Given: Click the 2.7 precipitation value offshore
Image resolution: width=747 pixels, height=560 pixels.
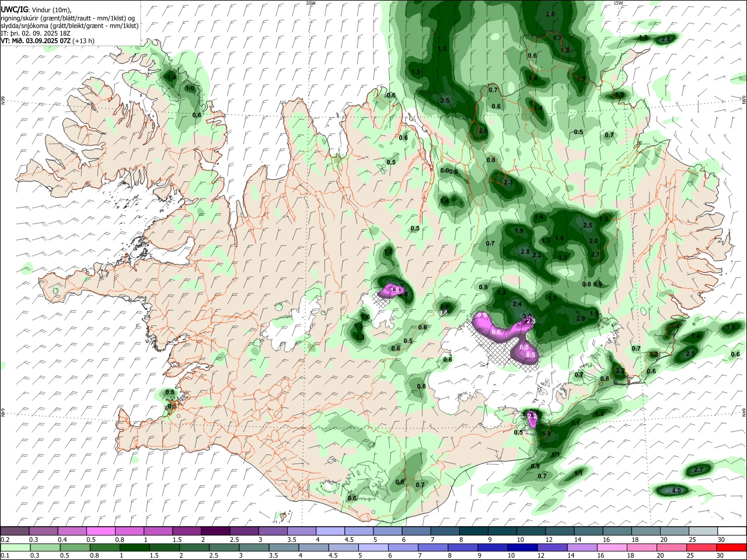Looking at the screenshot, I should (699, 470).
